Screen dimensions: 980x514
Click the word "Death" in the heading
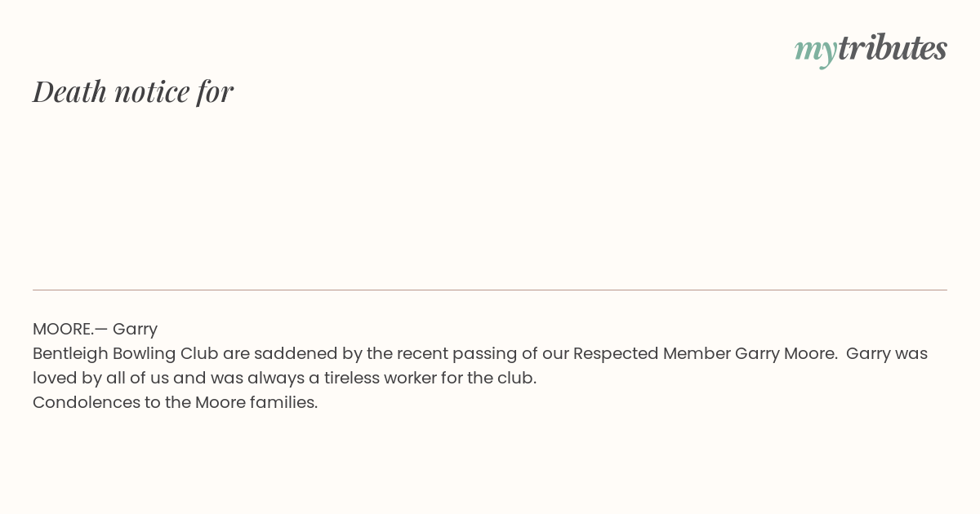coord(69,91)
